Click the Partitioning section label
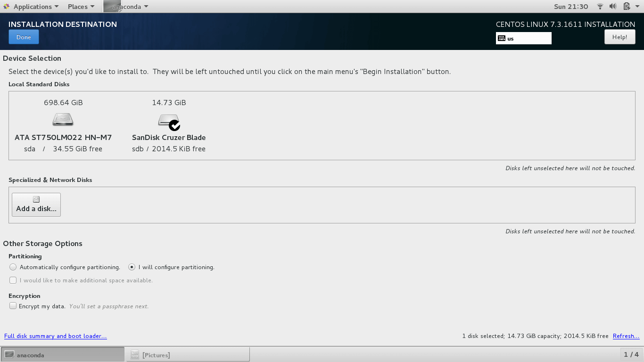The height and width of the screenshot is (362, 644). [25, 256]
